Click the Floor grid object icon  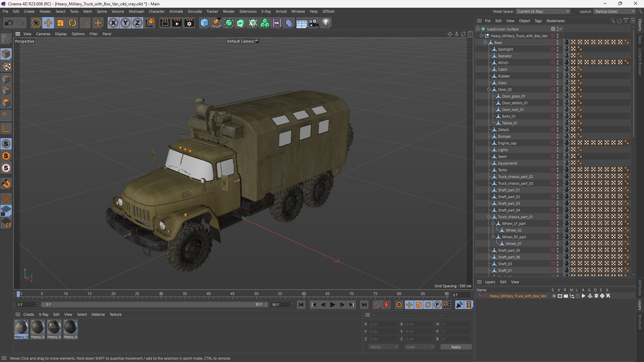[302, 23]
